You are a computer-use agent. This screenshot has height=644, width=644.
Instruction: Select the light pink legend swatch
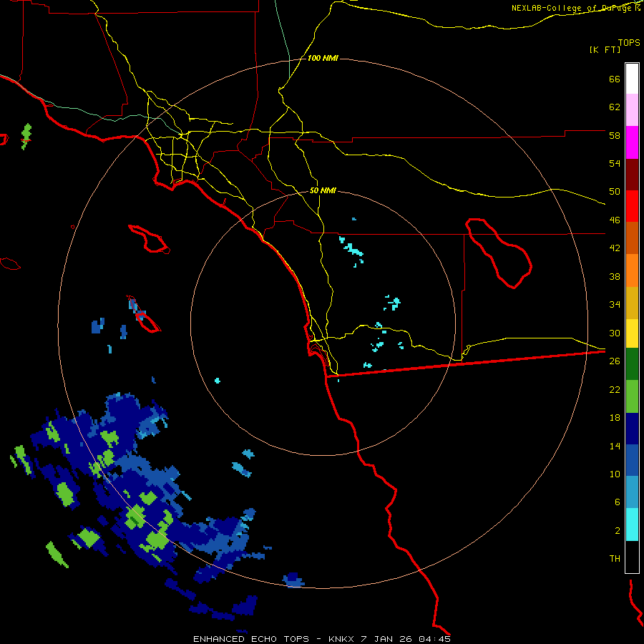click(x=632, y=109)
